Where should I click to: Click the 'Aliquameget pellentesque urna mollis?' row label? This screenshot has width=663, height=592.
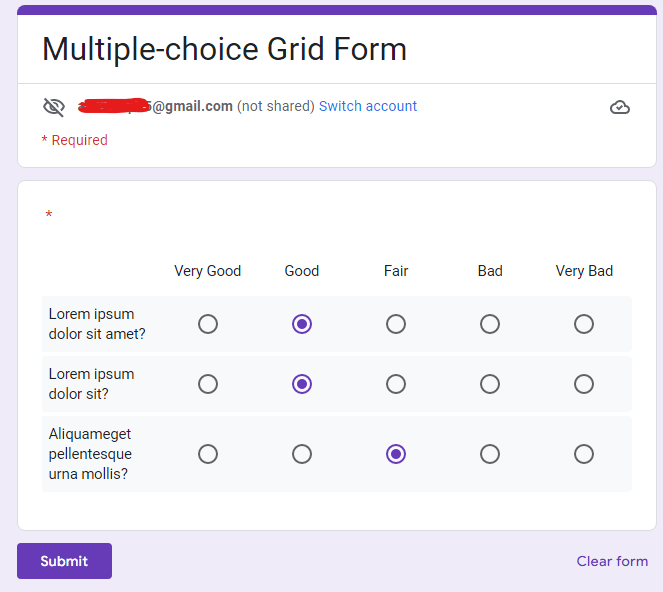(x=90, y=454)
